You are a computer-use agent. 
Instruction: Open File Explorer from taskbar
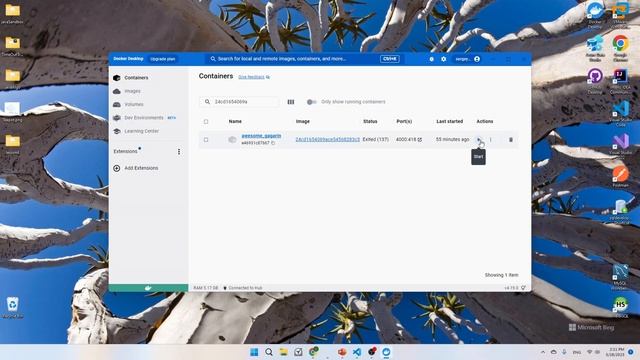(283, 352)
